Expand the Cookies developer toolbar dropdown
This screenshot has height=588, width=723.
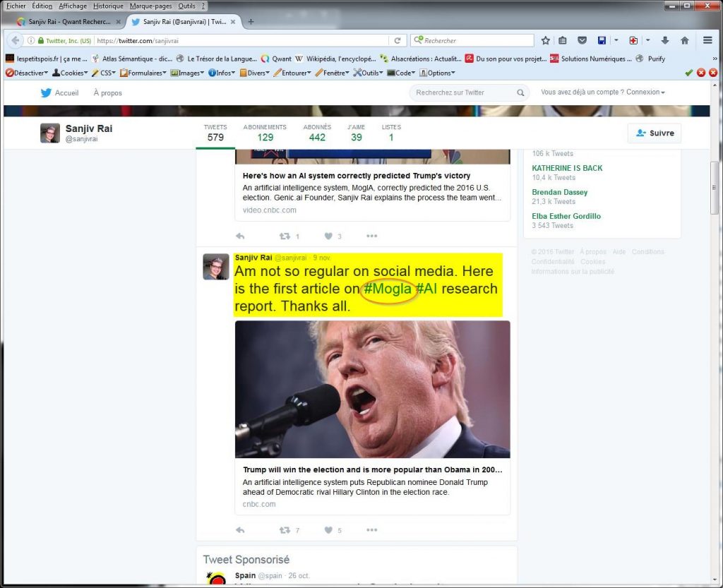tap(70, 73)
